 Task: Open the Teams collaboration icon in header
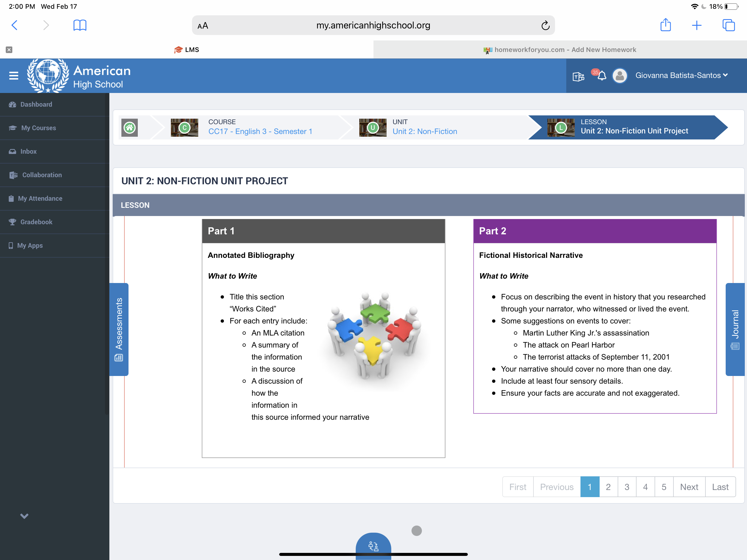578,76
